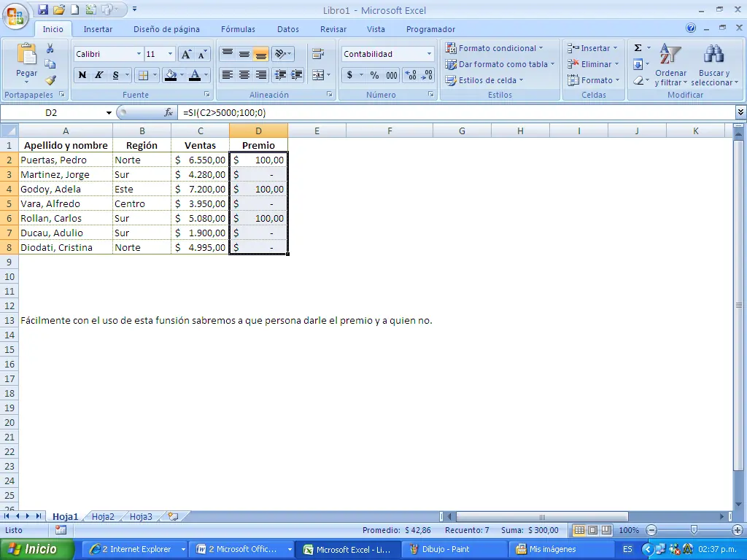
Task: Click the Office Button orb
Action: (15, 15)
